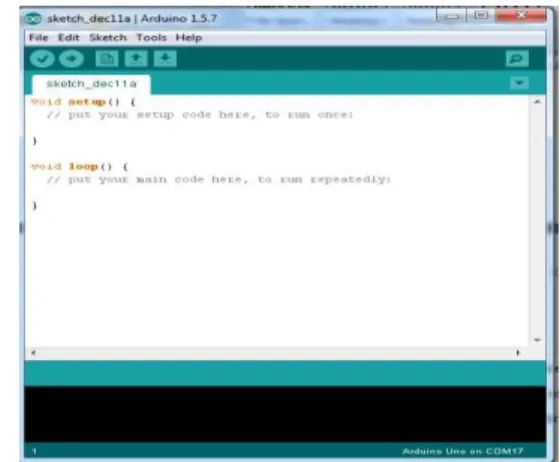Click the vertical scrollbar down arrow
The width and height of the screenshot is (560, 462).
click(537, 340)
